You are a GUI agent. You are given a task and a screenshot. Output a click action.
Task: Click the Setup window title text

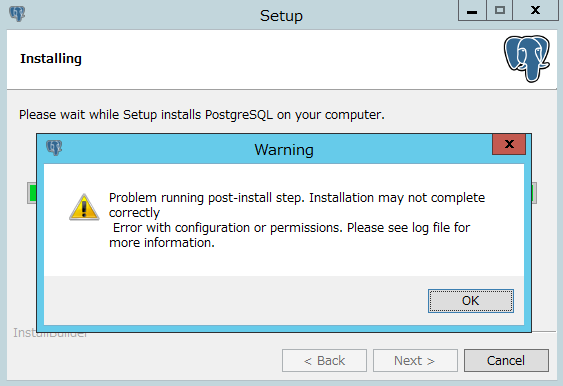tap(282, 16)
